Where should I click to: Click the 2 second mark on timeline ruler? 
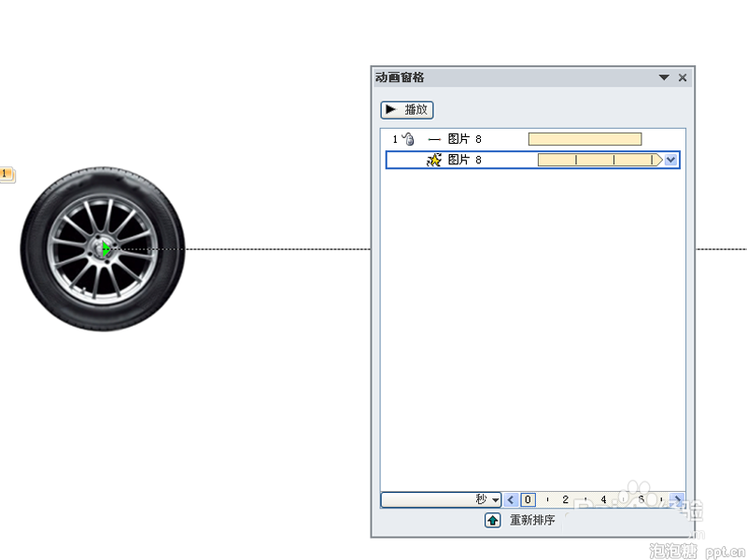(x=565, y=500)
